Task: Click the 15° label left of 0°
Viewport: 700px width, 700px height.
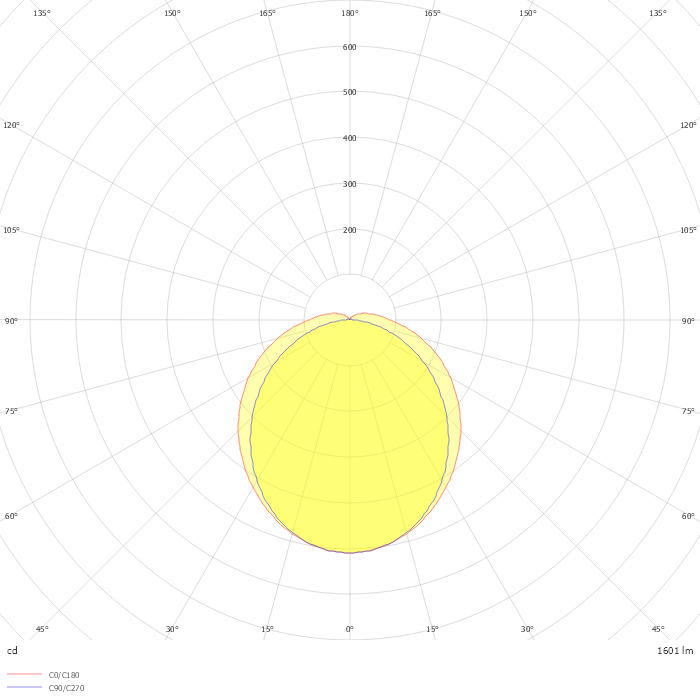Action: pyautogui.click(x=267, y=629)
